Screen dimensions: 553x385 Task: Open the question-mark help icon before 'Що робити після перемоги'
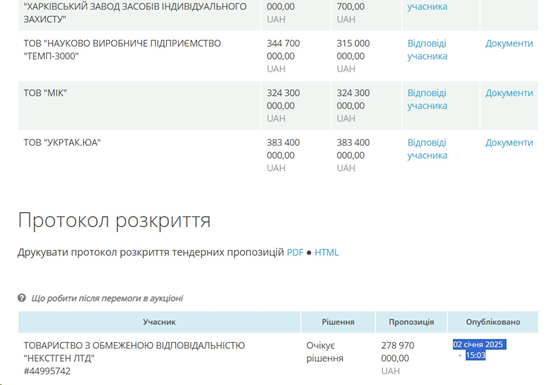tap(22, 298)
